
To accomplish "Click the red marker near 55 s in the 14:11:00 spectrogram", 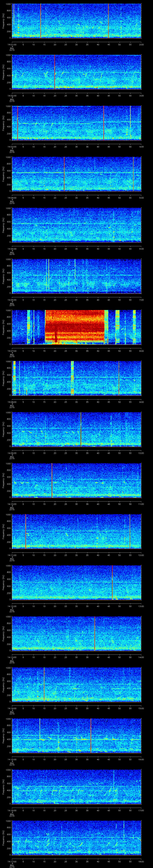I will click(x=130, y=531).
